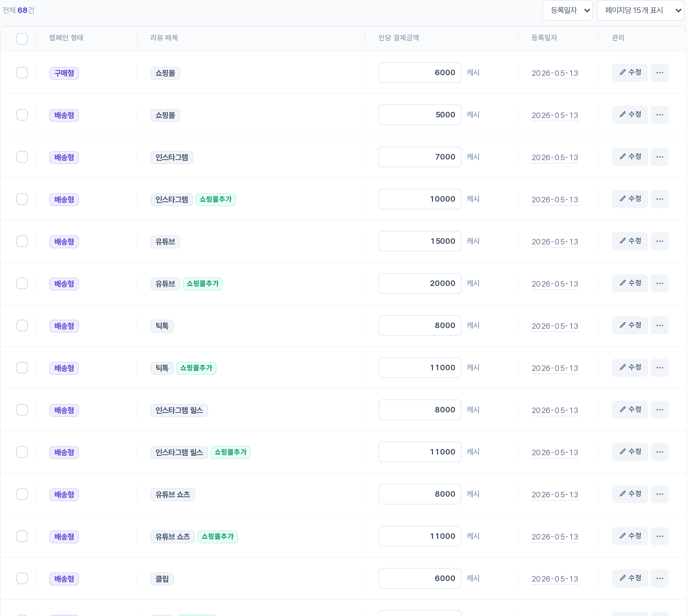The height and width of the screenshot is (616, 687).
Task: Open more options for the 인스타그램 쇼핑몰추가 10000 row
Action: [659, 199]
